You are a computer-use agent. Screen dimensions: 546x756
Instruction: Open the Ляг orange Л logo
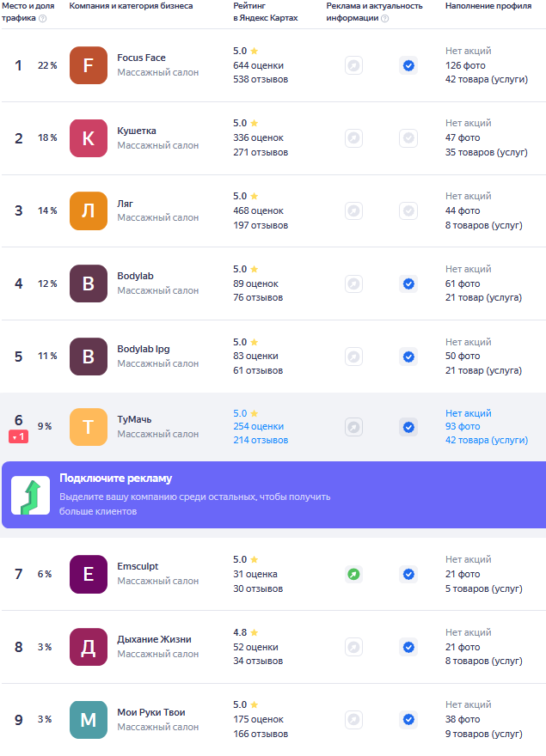pyautogui.click(x=89, y=210)
